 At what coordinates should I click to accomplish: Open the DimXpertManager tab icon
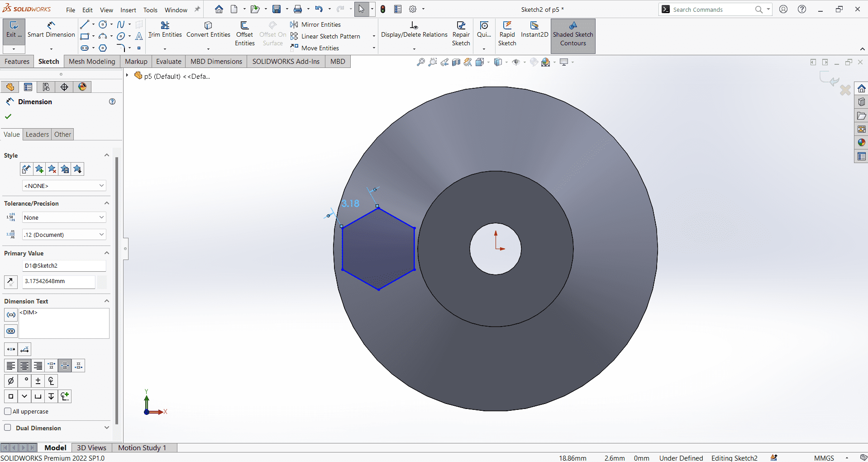[x=64, y=87]
